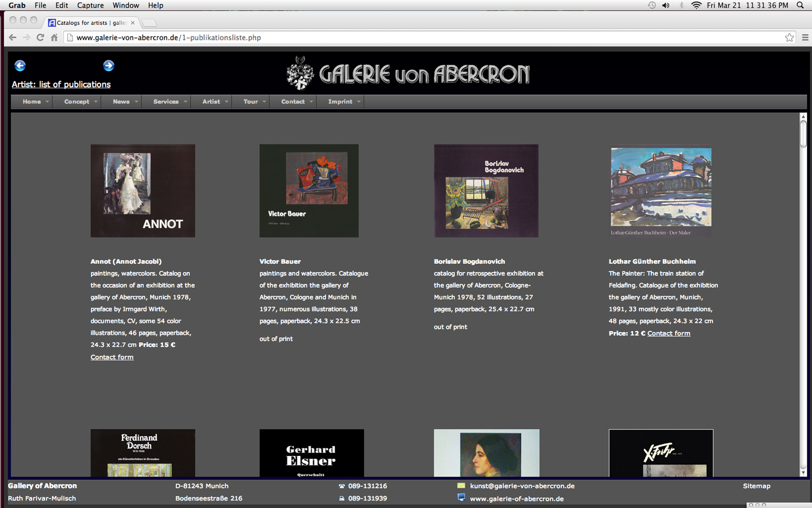Image resolution: width=812 pixels, height=508 pixels.
Task: Open Contact form link under Annot catalog
Action: [x=112, y=357]
